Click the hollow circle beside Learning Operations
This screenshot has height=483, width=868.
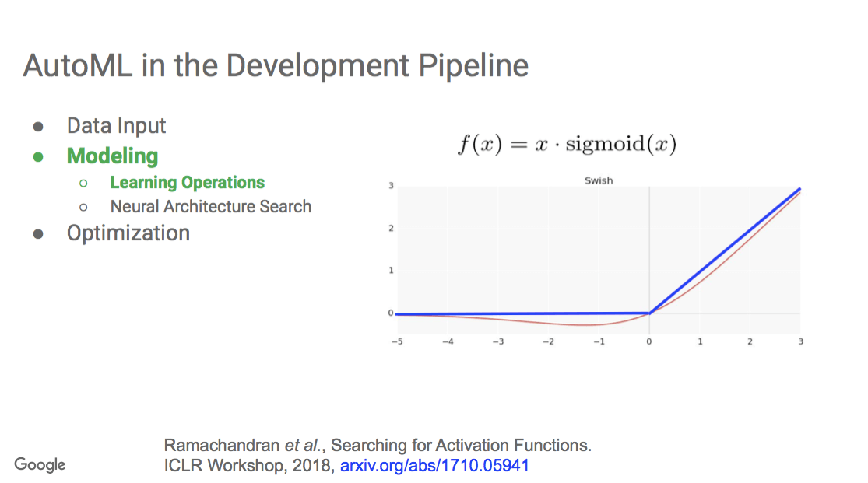click(x=83, y=183)
